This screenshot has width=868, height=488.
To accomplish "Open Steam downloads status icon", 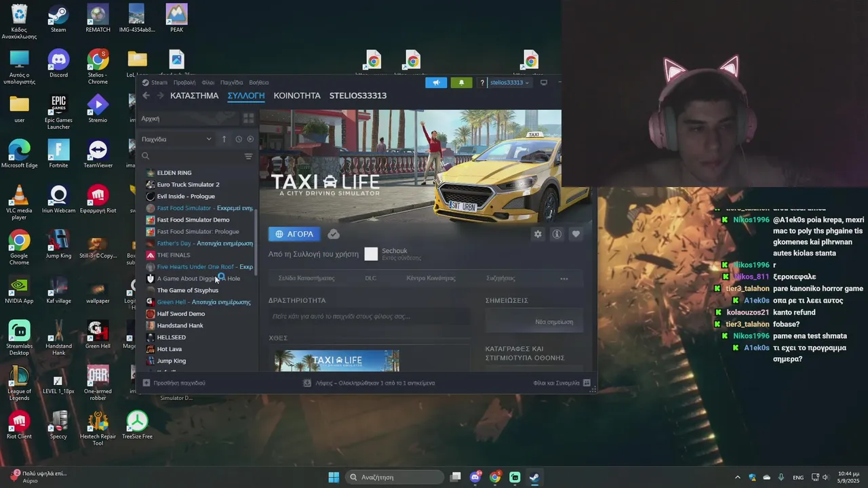I will point(307,383).
